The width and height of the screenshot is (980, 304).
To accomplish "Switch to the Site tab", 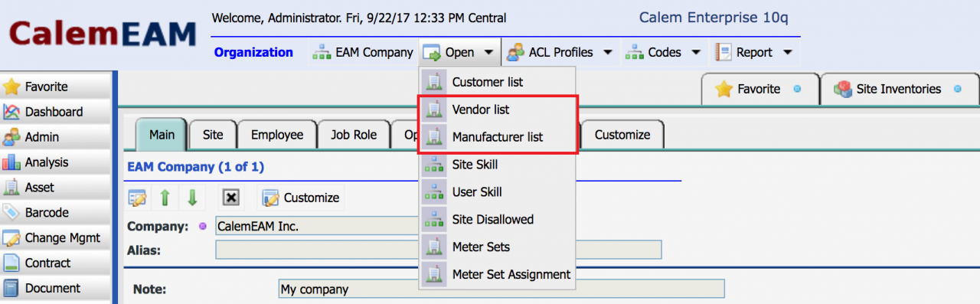I will click(213, 135).
